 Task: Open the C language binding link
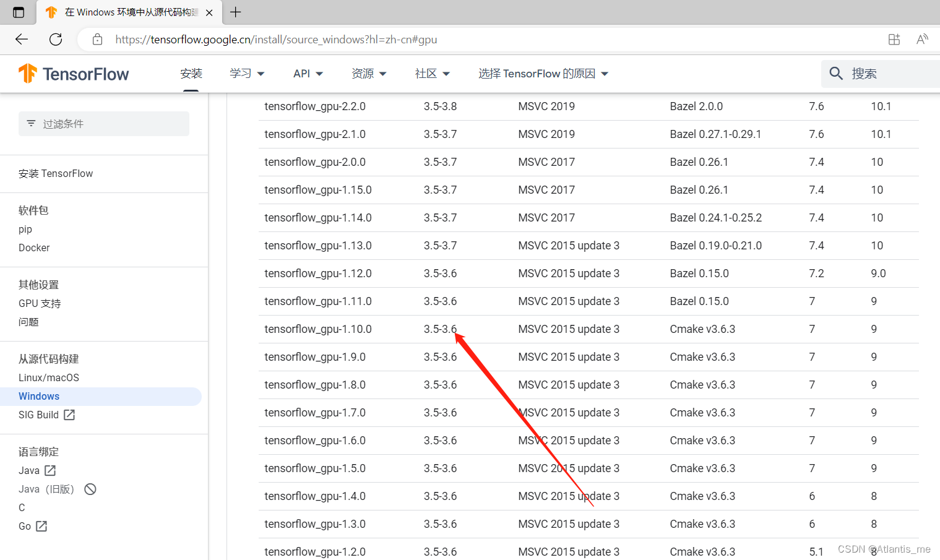[x=22, y=507]
